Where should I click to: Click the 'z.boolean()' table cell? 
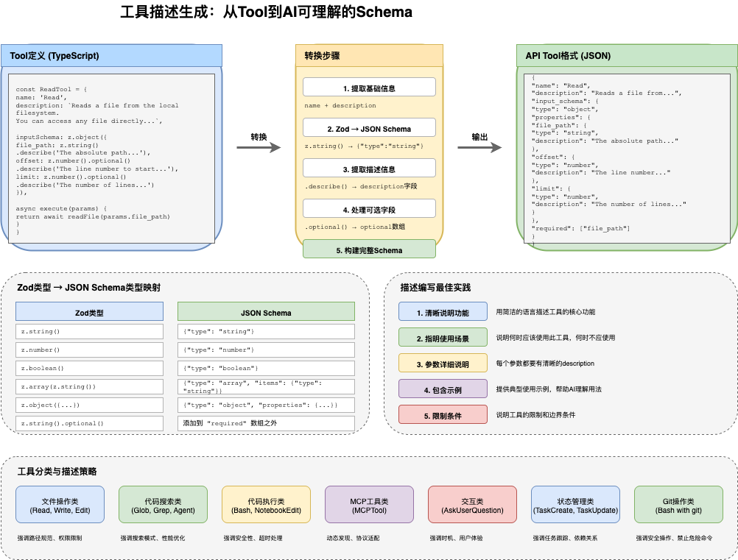pyautogui.click(x=89, y=368)
